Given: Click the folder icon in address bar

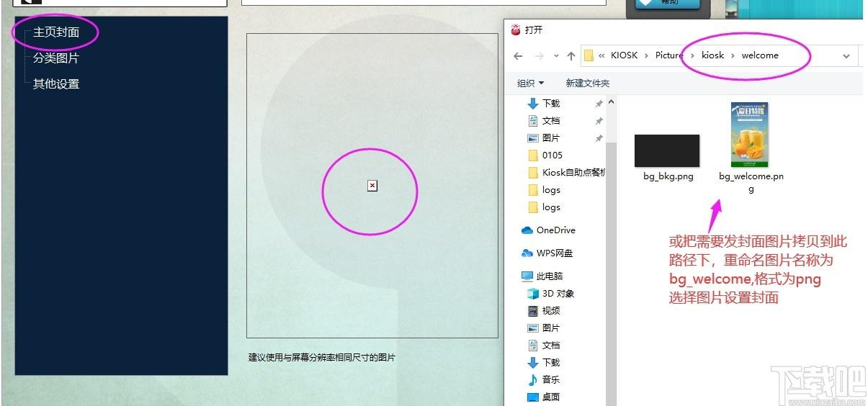Looking at the screenshot, I should [589, 55].
